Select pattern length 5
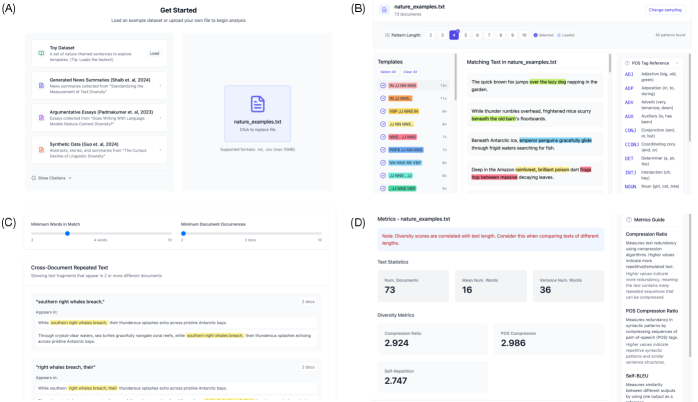This screenshot has height=402, width=698. (466, 35)
